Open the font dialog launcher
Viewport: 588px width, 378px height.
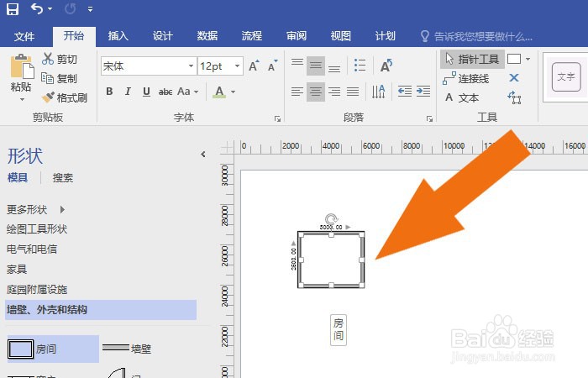point(277,119)
